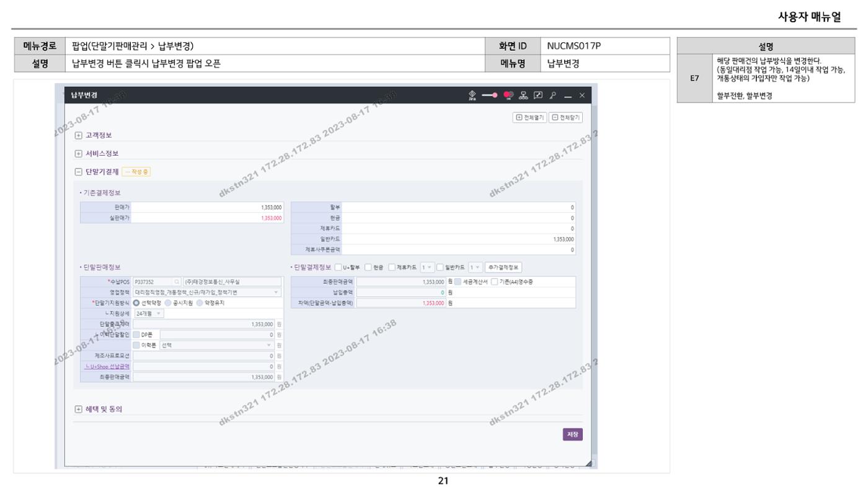Image resolution: width=868 pixels, height=489 pixels.
Task: Expand the 고객정보 section
Action: pos(79,135)
